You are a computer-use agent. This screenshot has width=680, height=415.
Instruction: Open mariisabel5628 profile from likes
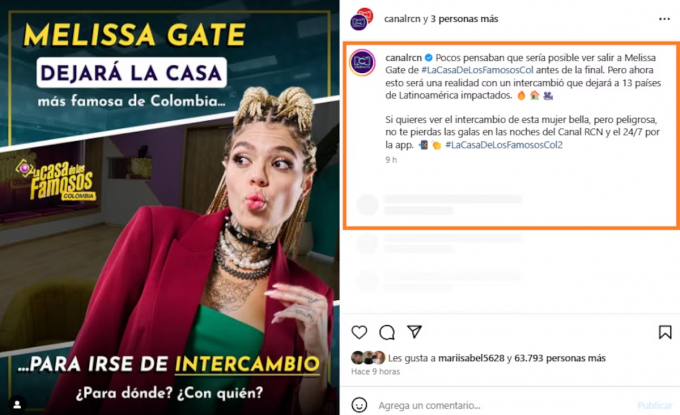[x=471, y=358]
